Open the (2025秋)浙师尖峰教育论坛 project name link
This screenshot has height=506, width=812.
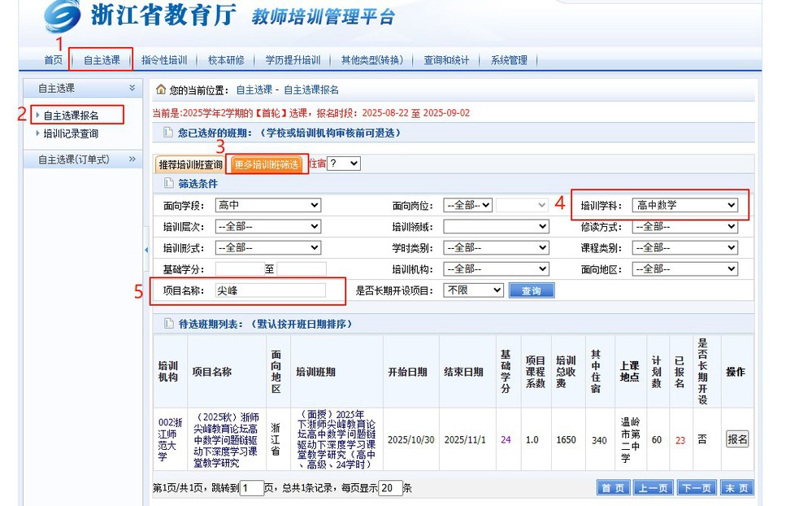click(226, 439)
